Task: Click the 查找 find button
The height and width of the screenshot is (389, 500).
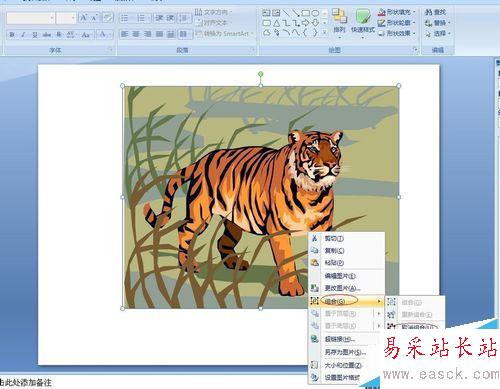Action: coord(435,12)
